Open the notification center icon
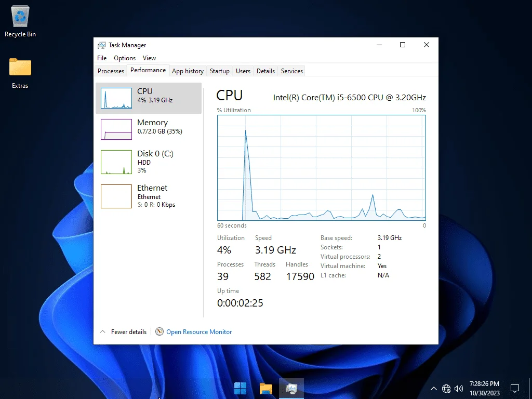 point(515,388)
